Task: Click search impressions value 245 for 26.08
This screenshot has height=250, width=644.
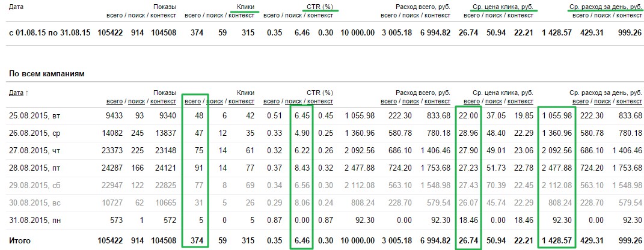Action: [x=138, y=133]
